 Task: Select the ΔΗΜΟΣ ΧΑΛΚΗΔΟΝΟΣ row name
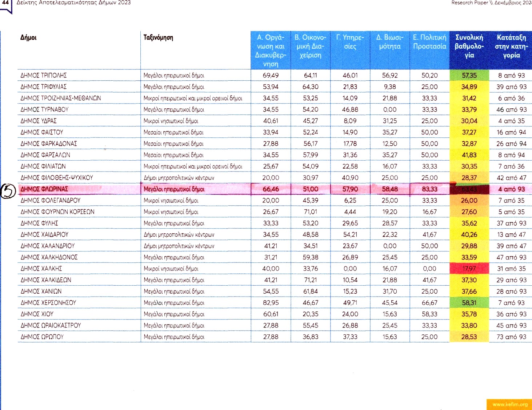[49, 257]
